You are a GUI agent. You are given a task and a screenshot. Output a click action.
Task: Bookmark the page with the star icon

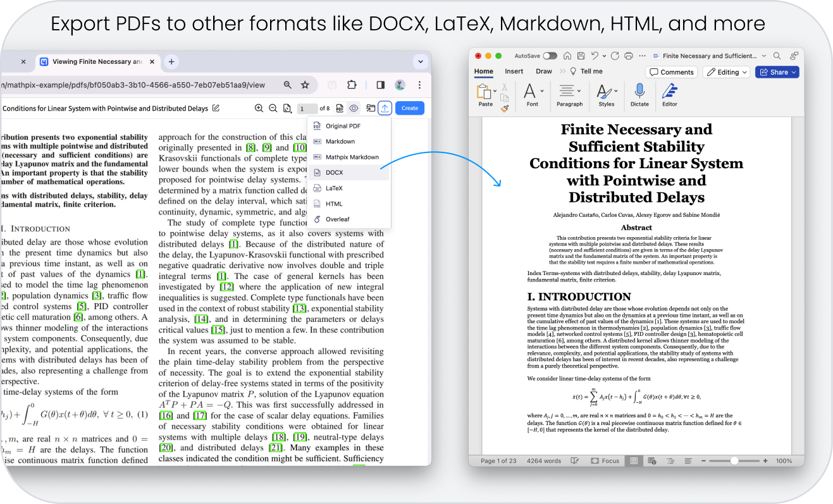click(305, 85)
